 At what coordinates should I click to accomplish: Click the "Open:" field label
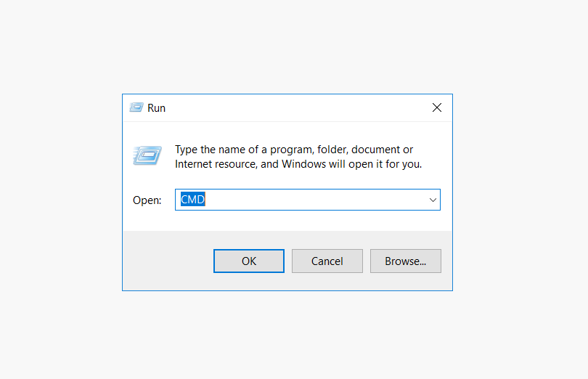147,200
